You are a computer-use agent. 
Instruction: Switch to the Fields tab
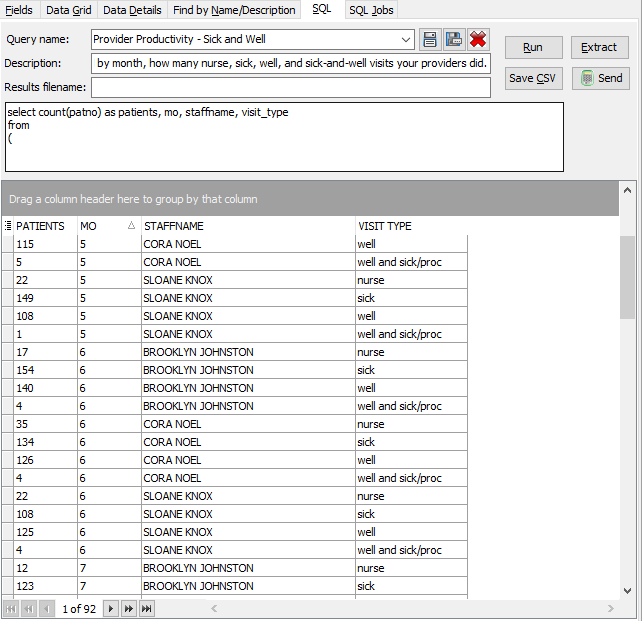[19, 10]
